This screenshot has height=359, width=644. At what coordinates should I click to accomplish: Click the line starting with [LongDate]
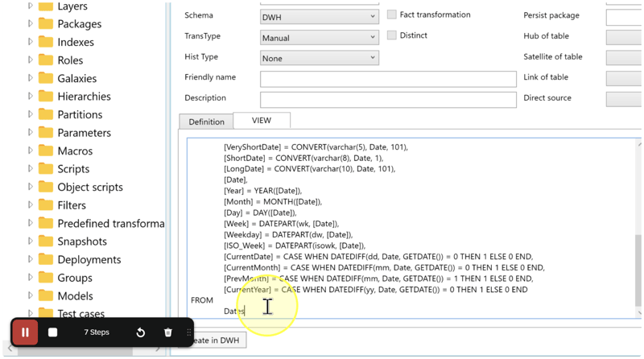(309, 169)
